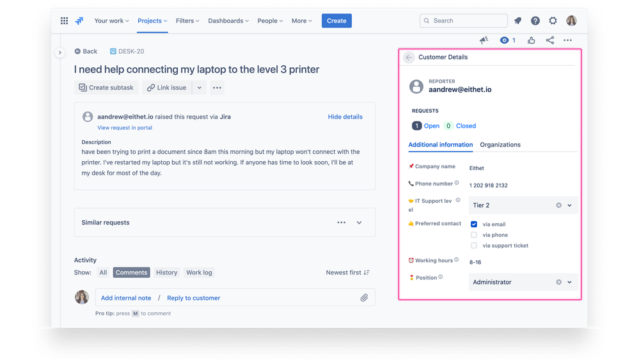Open the Filters dropdown menu

pos(187,20)
